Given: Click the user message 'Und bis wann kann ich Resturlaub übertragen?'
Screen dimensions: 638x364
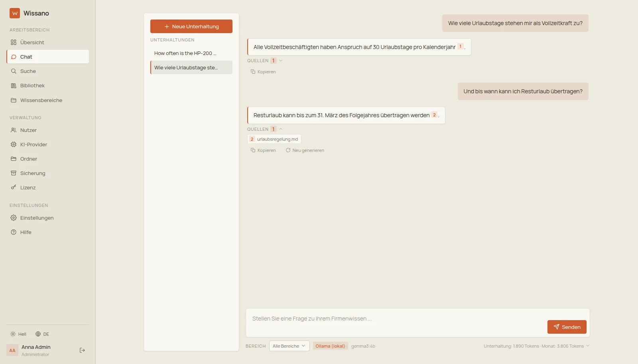Looking at the screenshot, I should (523, 91).
